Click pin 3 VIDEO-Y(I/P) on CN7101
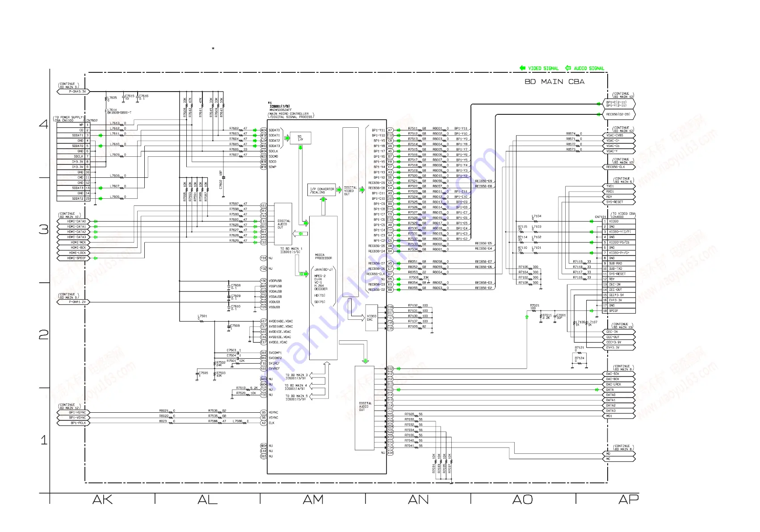This screenshot has height=532, width=760. tap(619, 232)
